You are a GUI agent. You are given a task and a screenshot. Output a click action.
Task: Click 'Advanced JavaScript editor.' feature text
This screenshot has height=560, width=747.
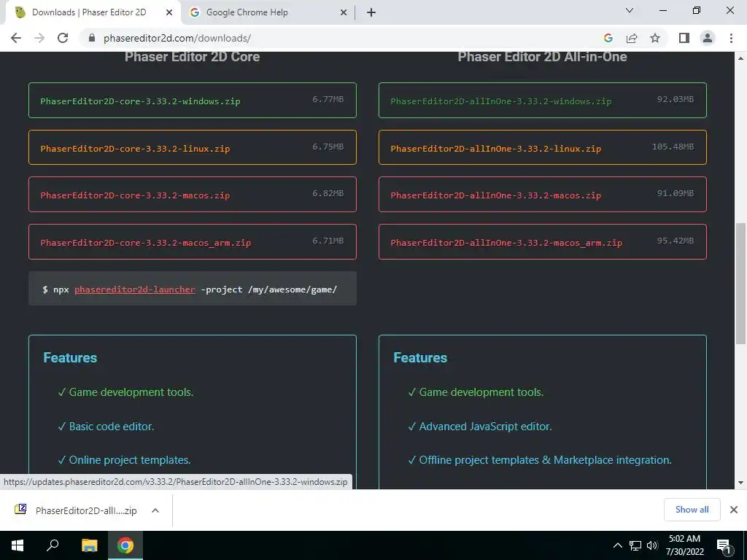485,426
